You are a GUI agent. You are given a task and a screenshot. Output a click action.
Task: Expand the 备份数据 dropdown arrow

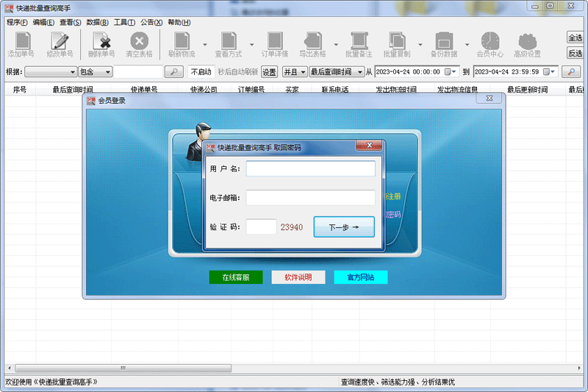click(x=467, y=45)
